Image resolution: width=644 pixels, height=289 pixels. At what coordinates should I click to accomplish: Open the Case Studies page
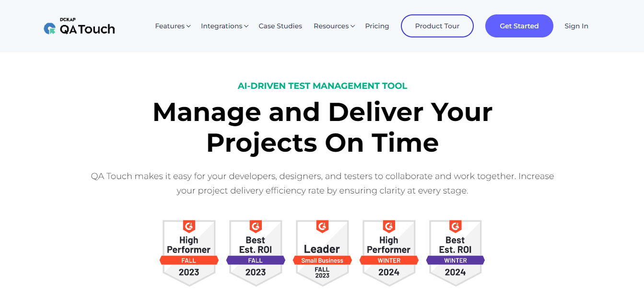[x=281, y=26]
